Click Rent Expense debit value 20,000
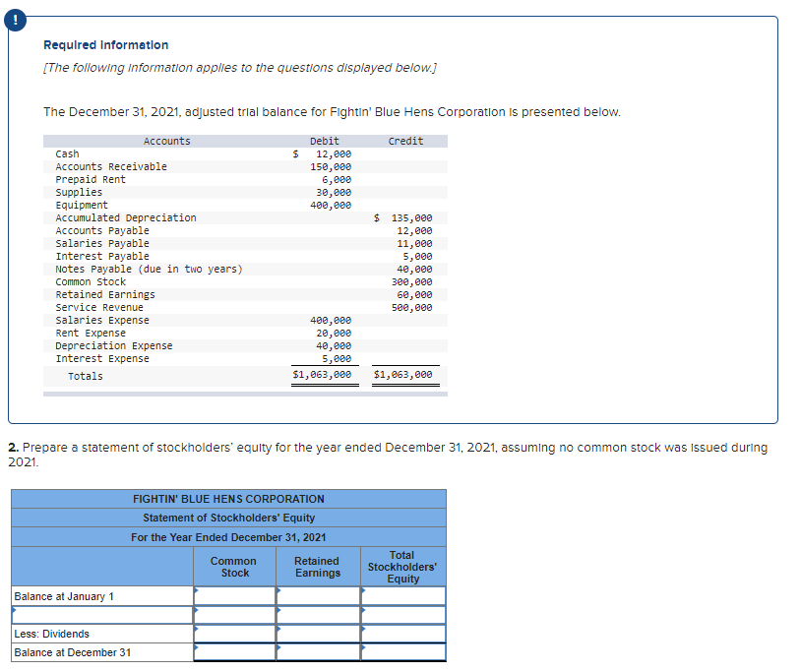 [x=333, y=333]
